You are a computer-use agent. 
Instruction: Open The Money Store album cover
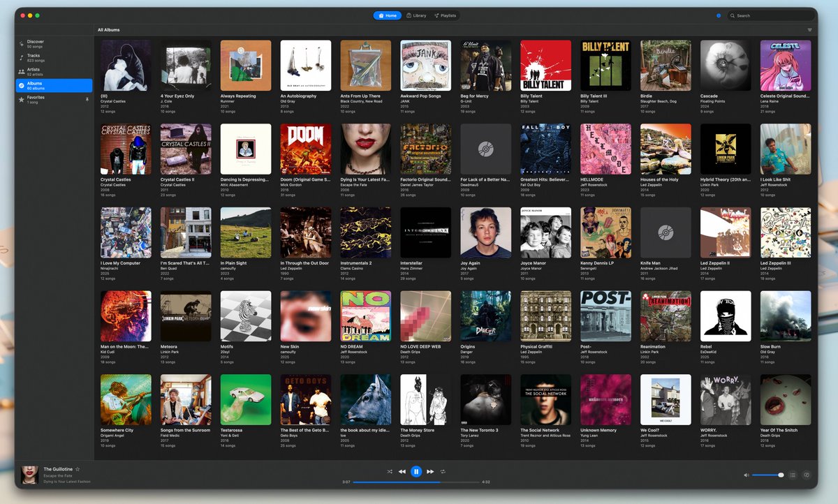click(x=426, y=400)
